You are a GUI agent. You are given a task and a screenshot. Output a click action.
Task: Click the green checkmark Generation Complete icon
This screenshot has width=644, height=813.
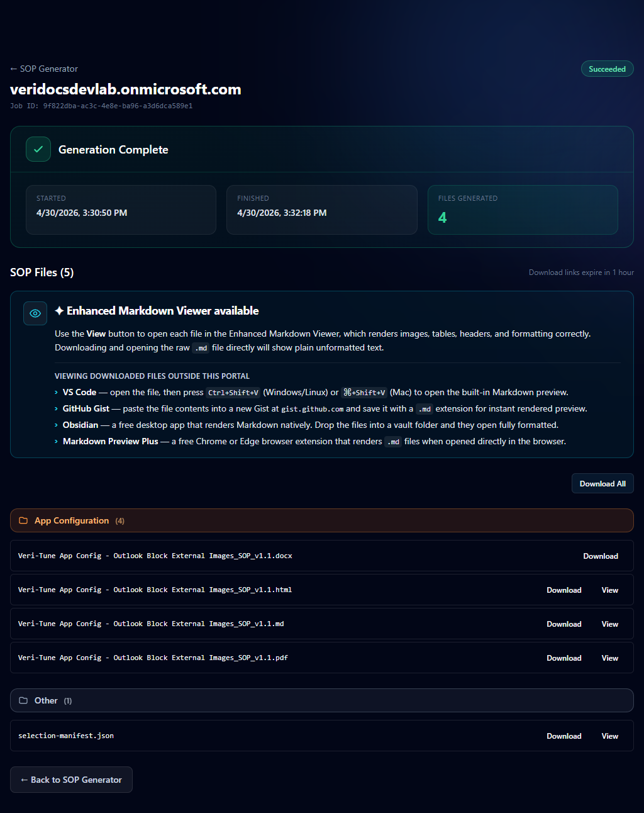click(x=38, y=150)
